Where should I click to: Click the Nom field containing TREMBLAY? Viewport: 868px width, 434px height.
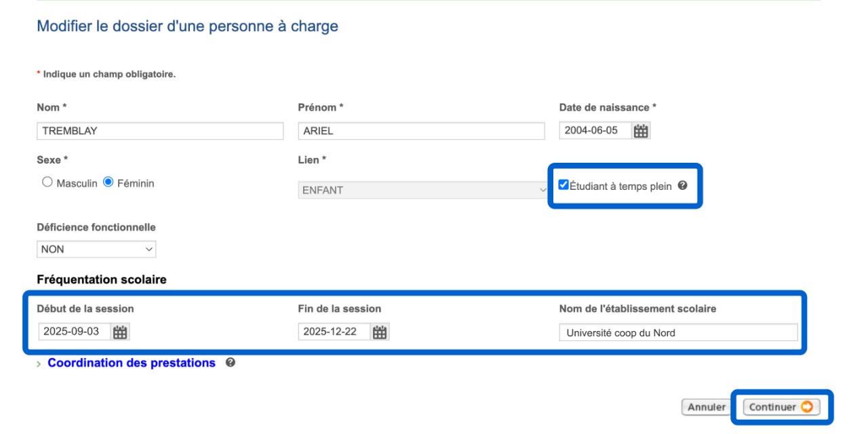pos(160,131)
